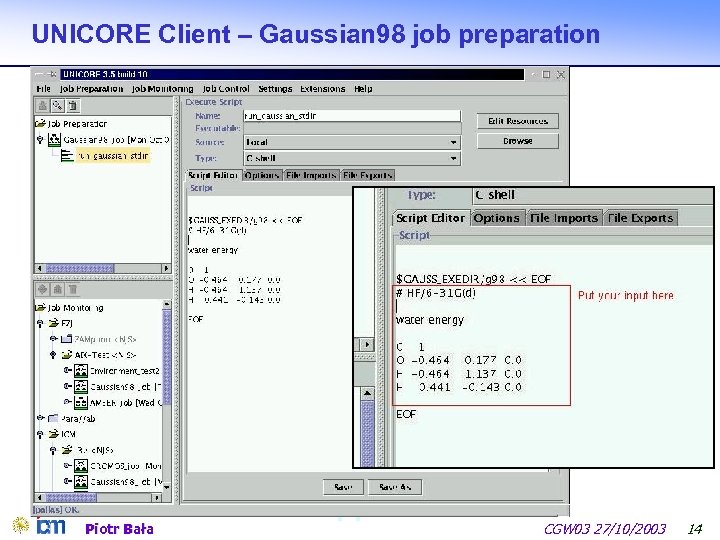Click the Save button

click(343, 487)
